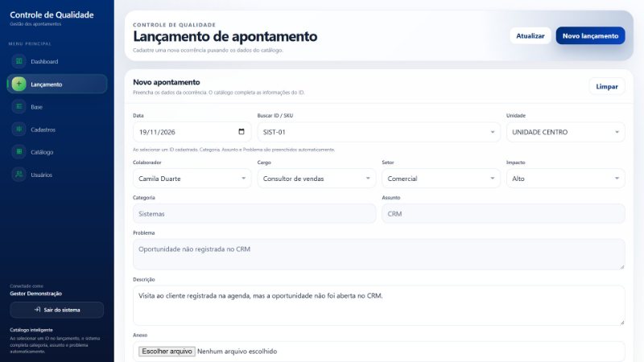Click into the Descrição text area
The width and height of the screenshot is (644, 362).
click(378, 306)
